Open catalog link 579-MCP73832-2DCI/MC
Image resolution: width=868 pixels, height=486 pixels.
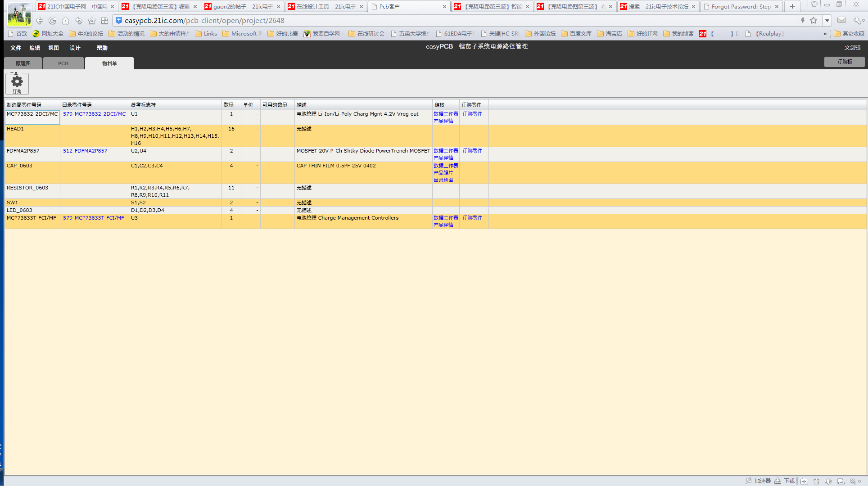coord(95,114)
